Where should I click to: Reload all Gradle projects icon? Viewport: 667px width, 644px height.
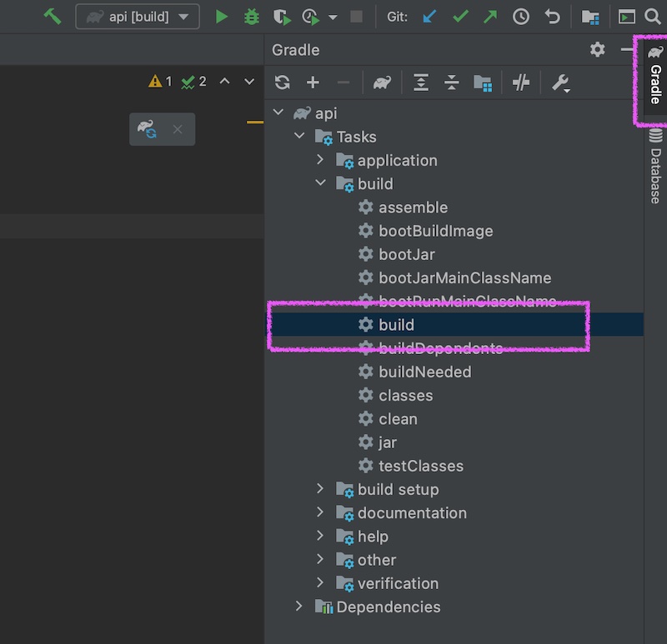coord(283,82)
